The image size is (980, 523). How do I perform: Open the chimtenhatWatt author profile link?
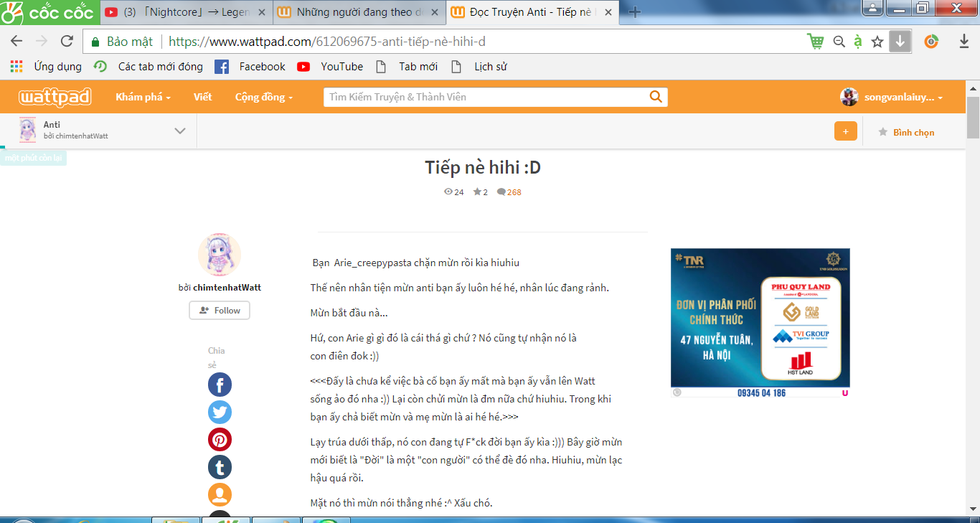(x=227, y=287)
